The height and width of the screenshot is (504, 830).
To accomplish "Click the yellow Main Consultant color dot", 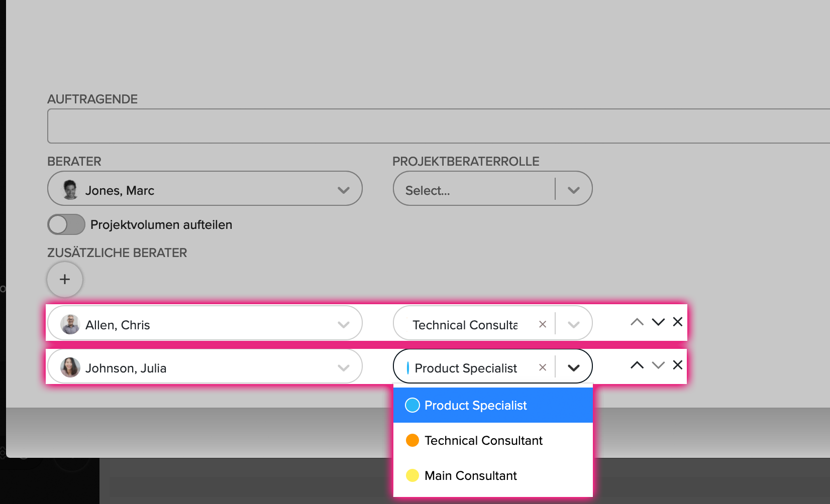I will point(412,475).
